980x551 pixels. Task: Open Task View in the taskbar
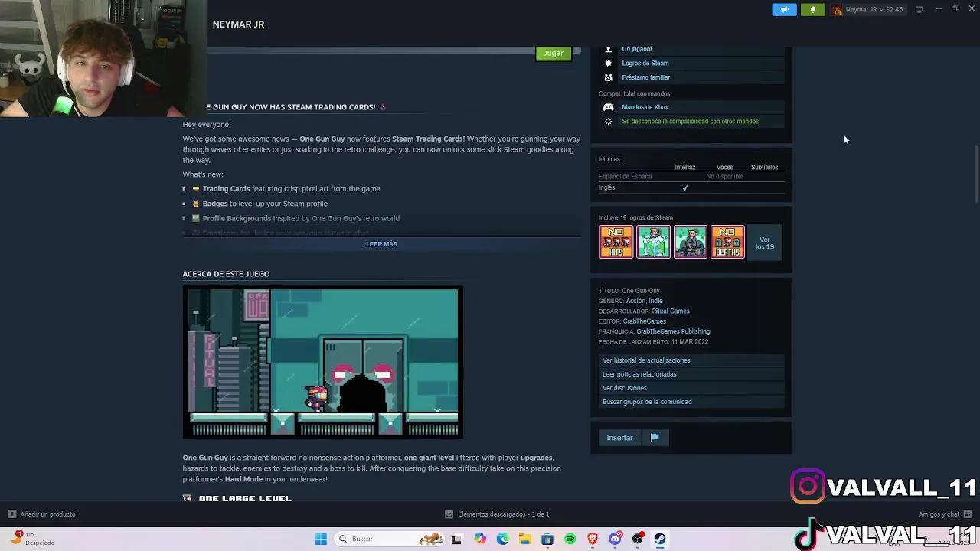pyautogui.click(x=456, y=539)
